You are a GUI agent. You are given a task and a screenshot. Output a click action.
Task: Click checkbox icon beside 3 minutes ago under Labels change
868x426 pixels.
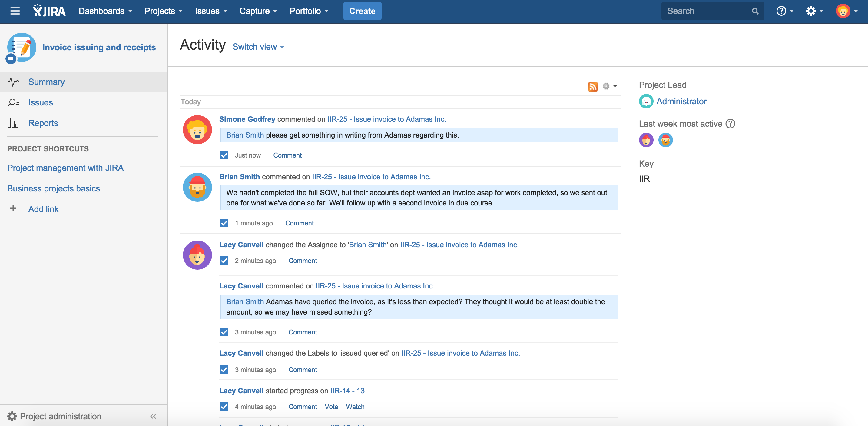point(224,370)
